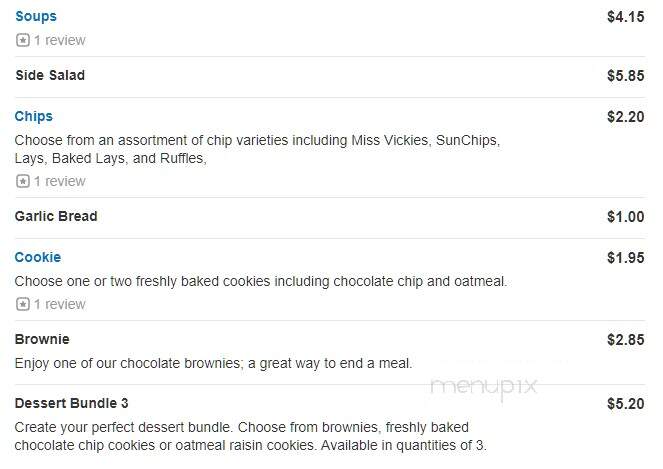Open the 1 review link under Cookie
The width and height of the screenshot is (663, 469).
coord(60,304)
